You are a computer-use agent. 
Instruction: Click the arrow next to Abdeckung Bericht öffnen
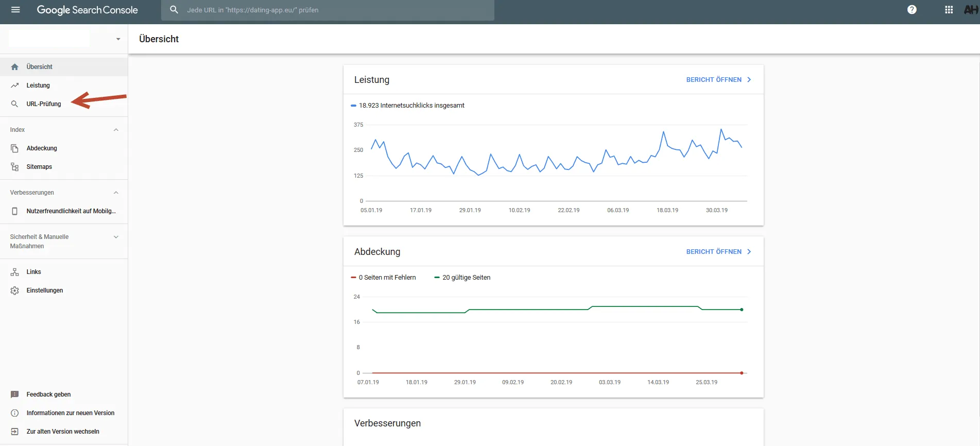point(749,252)
